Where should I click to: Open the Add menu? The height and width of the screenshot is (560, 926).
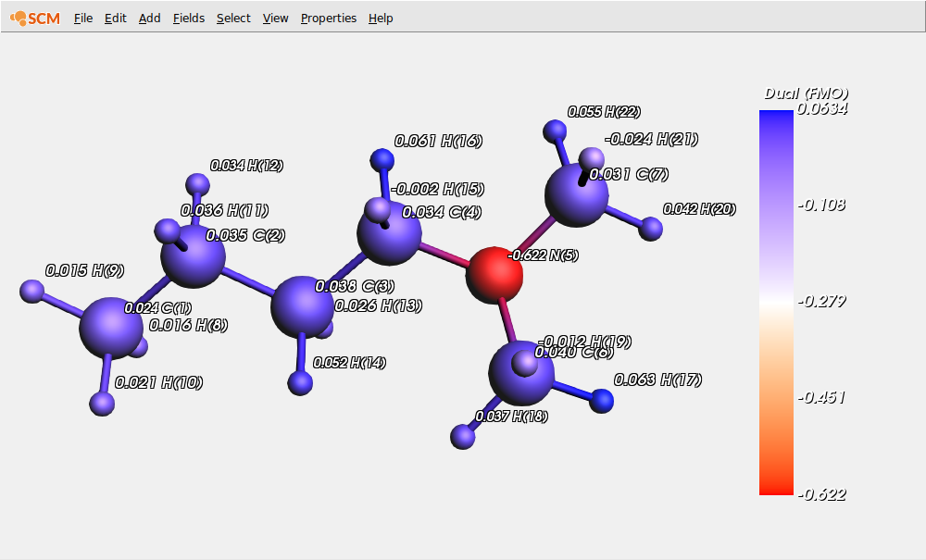coord(149,18)
